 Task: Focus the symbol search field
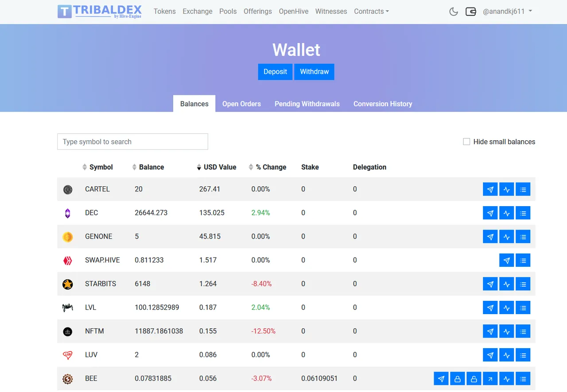(x=132, y=142)
